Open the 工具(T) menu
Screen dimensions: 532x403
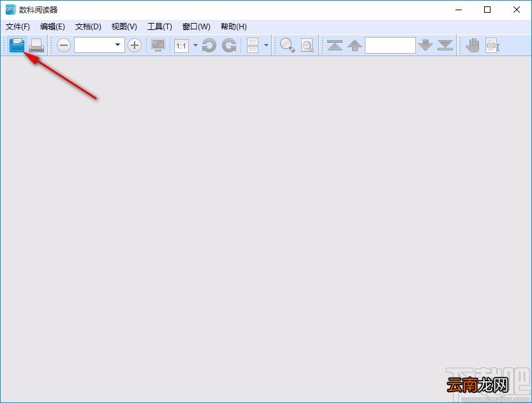click(x=160, y=26)
